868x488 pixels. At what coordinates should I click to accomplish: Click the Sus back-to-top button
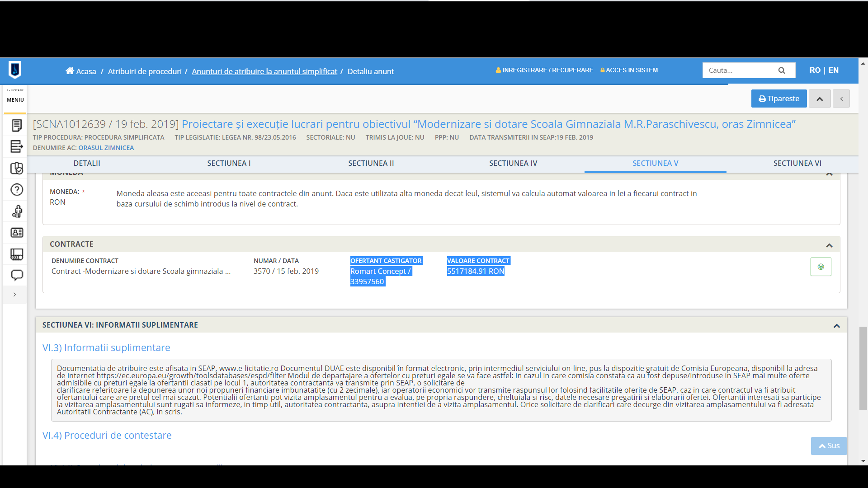click(829, 446)
